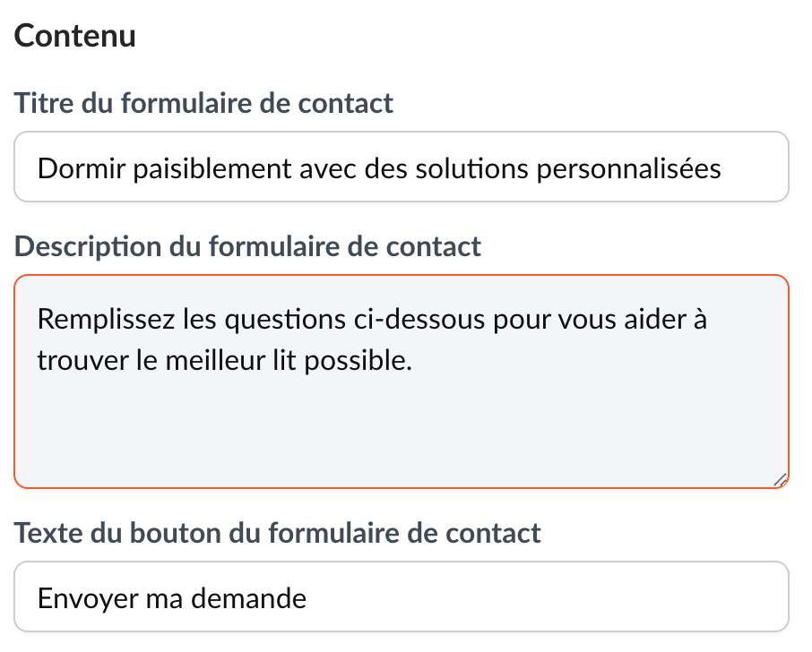
Task: Click the "Description du formulaire de contact" label
Action: 248,246
